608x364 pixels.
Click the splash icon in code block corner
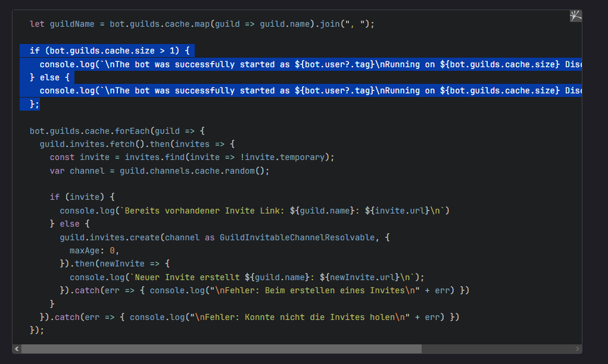(575, 17)
